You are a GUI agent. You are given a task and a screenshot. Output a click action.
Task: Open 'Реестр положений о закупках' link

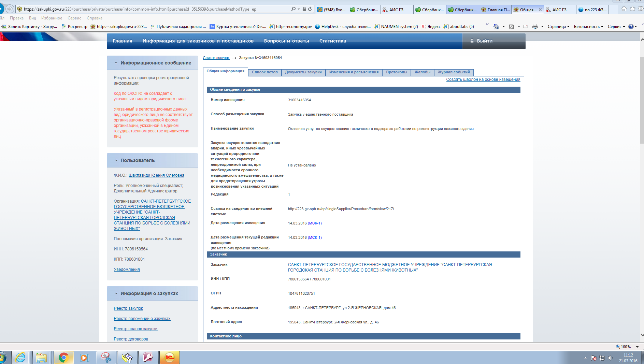click(142, 319)
